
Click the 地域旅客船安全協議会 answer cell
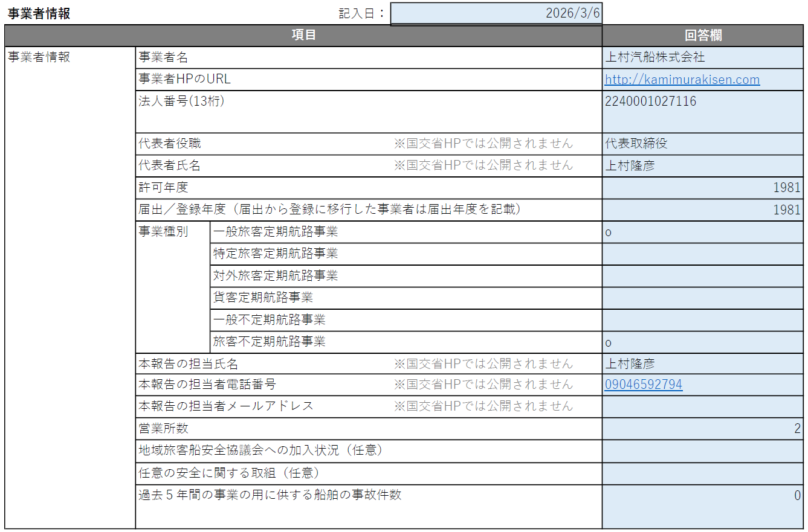pyautogui.click(x=703, y=451)
